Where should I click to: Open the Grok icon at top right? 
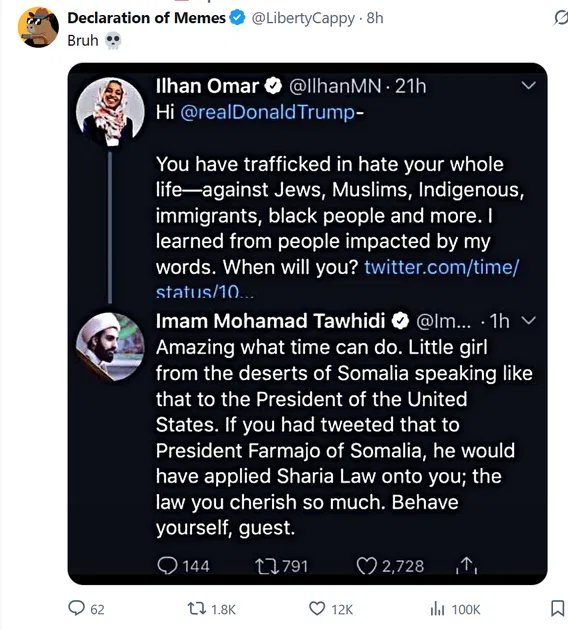[x=561, y=18]
